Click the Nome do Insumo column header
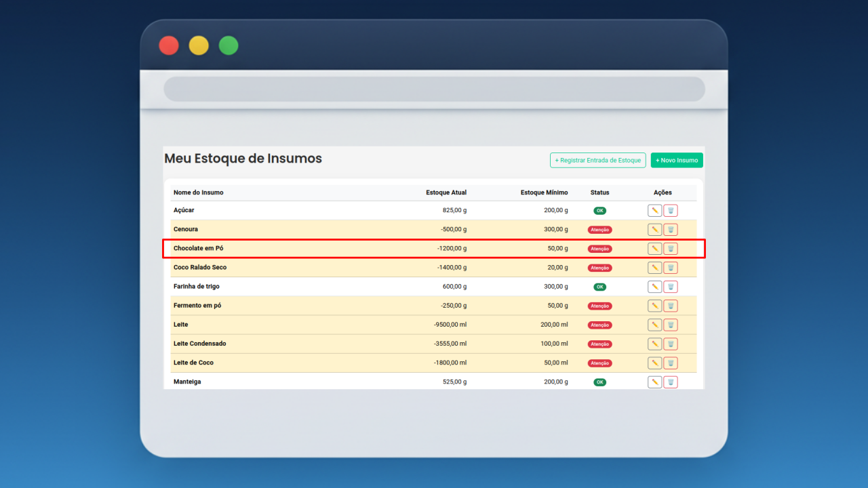This screenshot has height=488, width=868. pyautogui.click(x=198, y=192)
